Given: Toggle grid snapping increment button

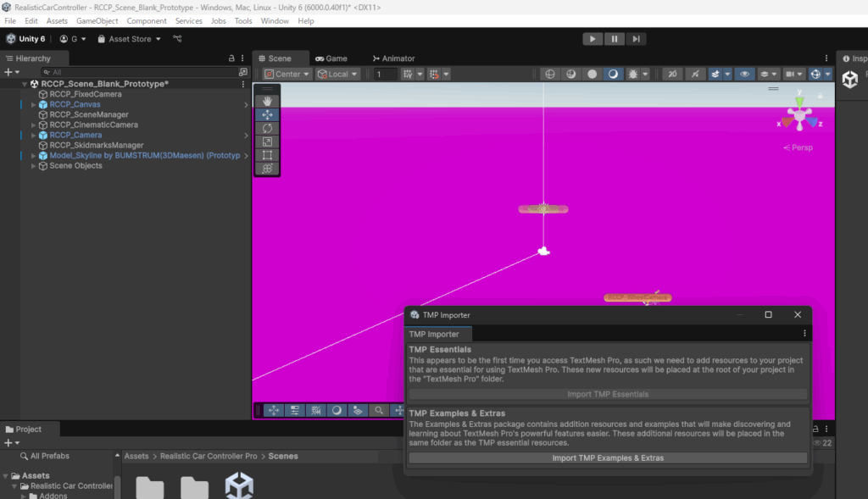Looking at the screenshot, I should pos(435,75).
